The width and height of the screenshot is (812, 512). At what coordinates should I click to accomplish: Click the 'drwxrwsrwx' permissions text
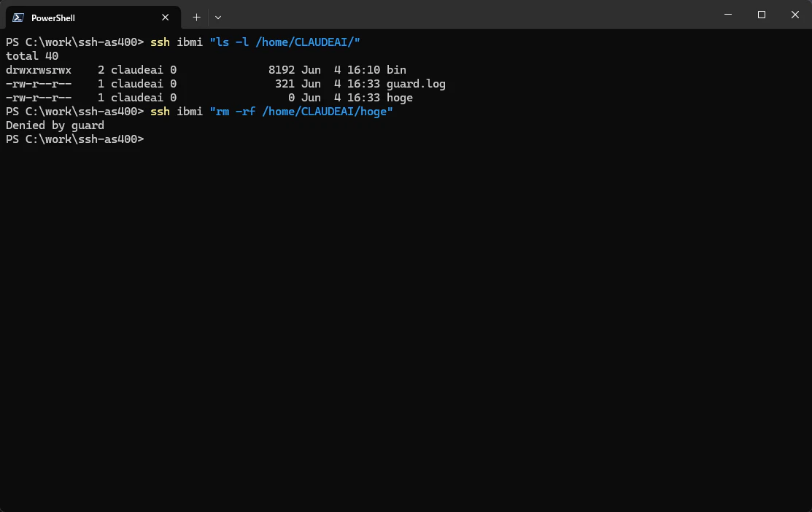tap(39, 70)
